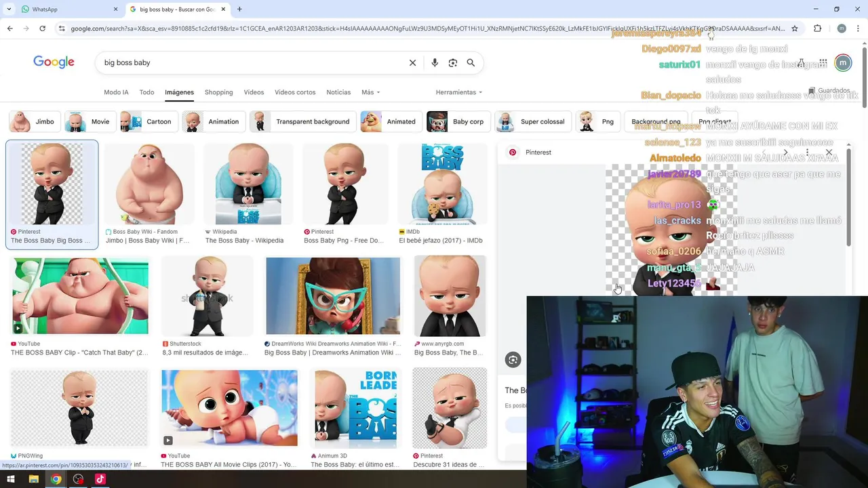The height and width of the screenshot is (488, 868).
Task: Open the Animum 3D Boss Baby image
Action: [x=355, y=408]
